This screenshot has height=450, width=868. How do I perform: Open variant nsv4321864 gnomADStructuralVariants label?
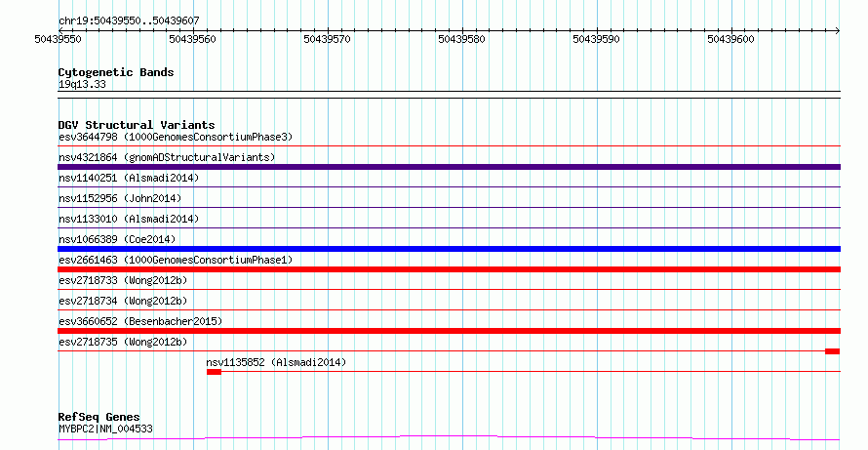(x=167, y=157)
